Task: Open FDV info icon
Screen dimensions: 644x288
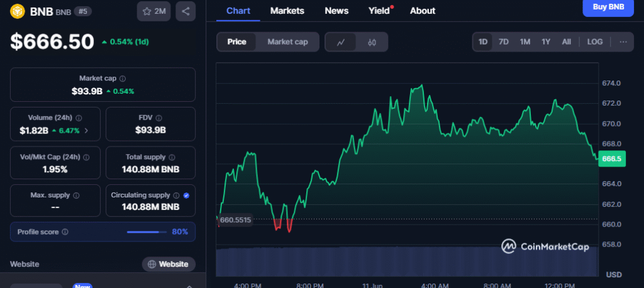Action: (159, 118)
